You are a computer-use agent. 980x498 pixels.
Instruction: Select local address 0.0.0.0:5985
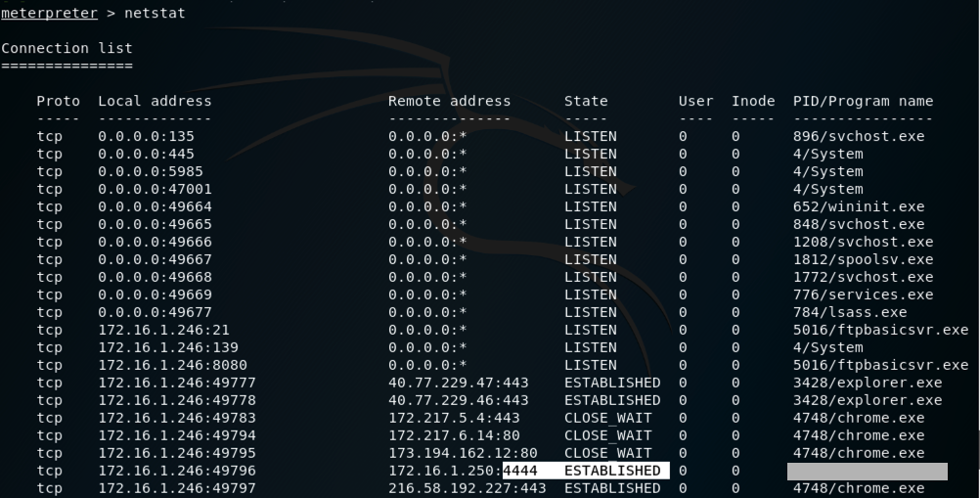pyautogui.click(x=151, y=171)
